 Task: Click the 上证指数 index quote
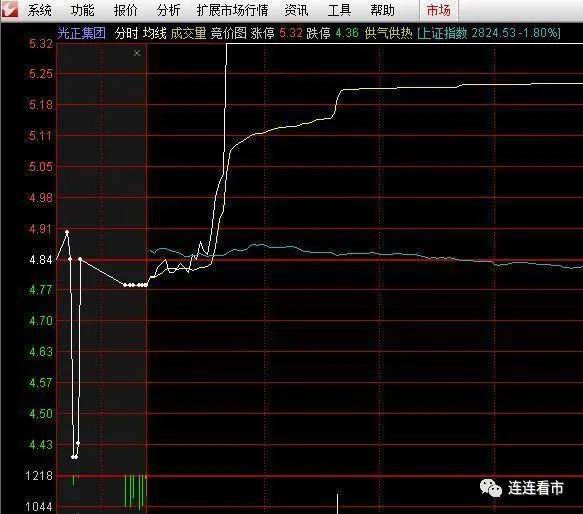(489, 33)
